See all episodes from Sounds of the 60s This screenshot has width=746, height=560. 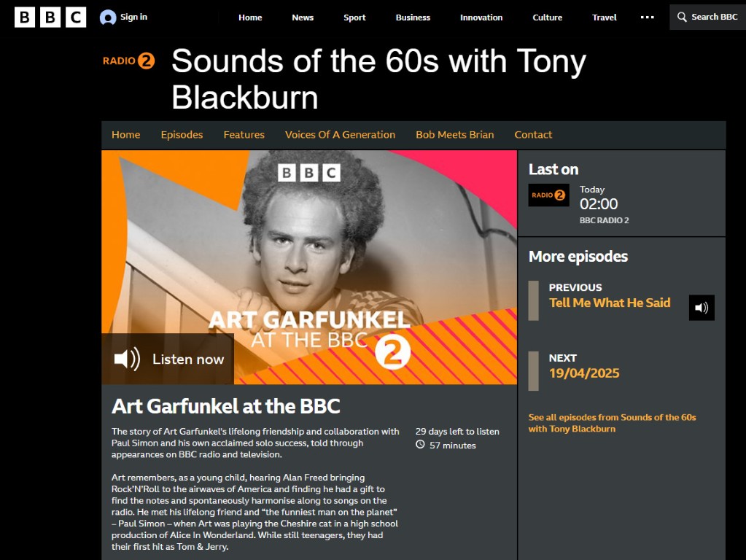tap(612, 423)
